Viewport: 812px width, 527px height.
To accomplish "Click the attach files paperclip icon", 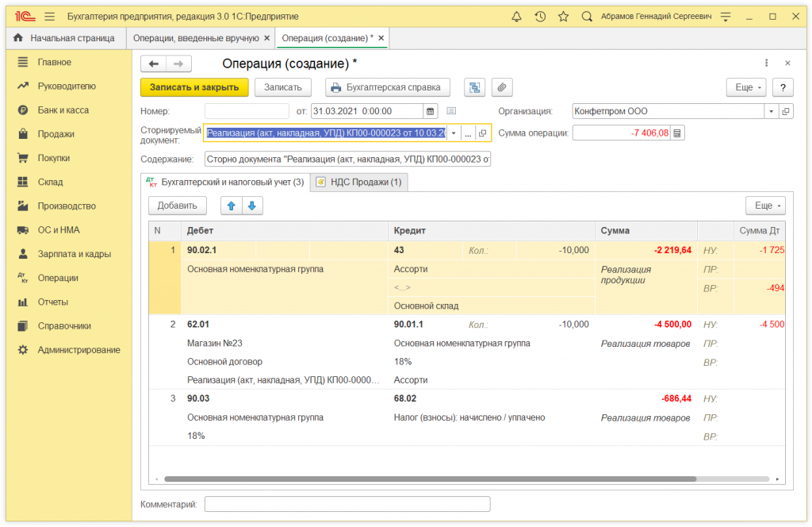I will [501, 87].
